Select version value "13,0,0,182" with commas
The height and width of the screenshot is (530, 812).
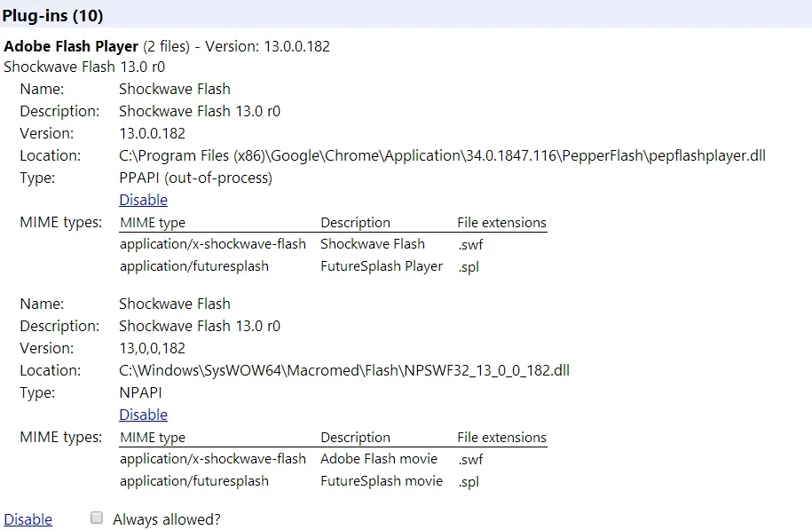point(153,348)
